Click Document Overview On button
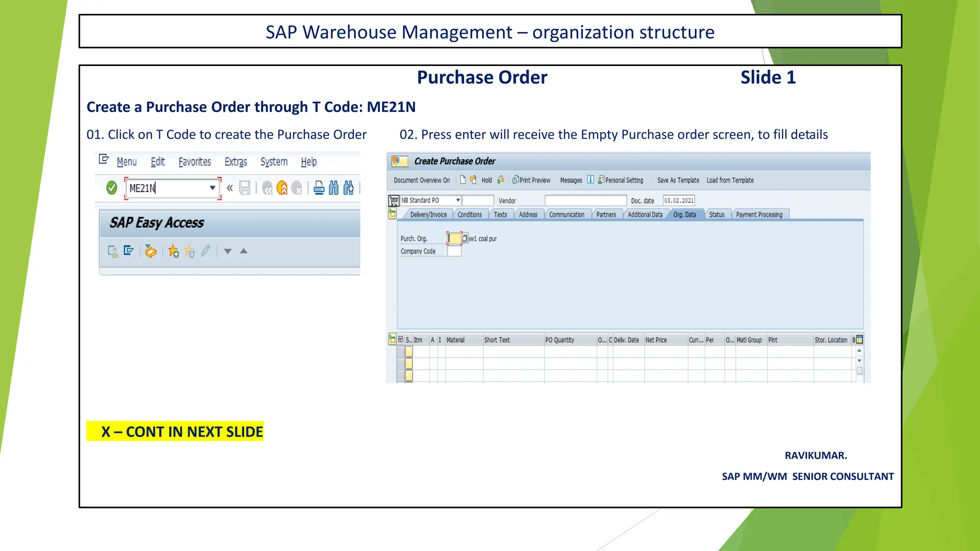 422,180
